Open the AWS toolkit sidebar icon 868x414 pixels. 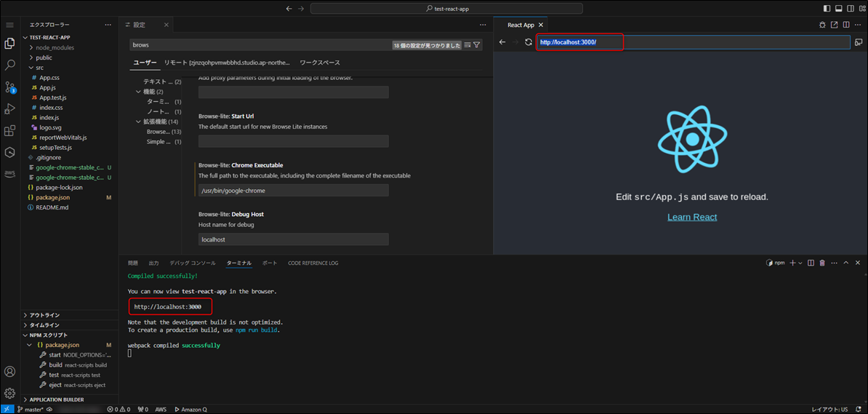pyautogui.click(x=10, y=174)
